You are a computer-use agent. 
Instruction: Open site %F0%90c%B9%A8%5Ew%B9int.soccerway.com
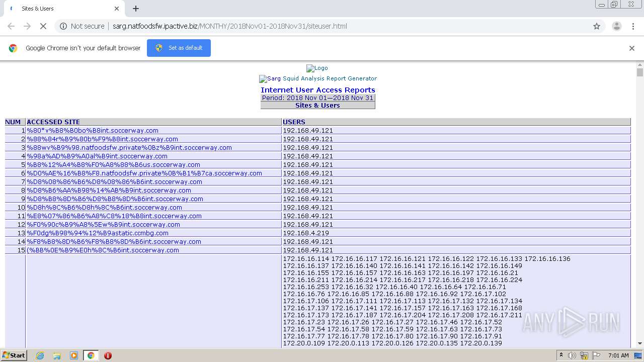pos(103,225)
